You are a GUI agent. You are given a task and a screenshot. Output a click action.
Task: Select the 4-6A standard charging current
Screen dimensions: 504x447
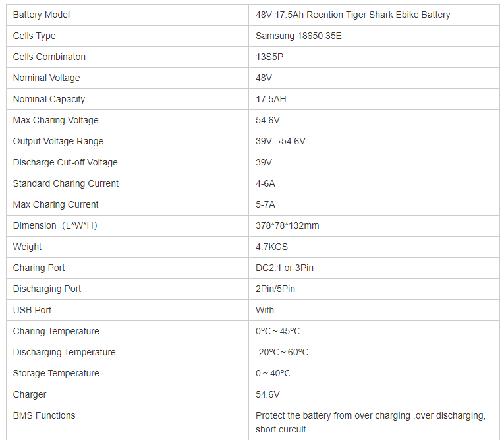tap(266, 183)
